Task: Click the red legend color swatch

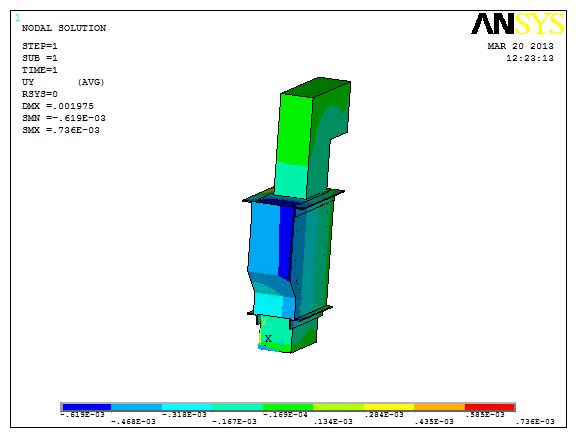Action: coord(489,407)
